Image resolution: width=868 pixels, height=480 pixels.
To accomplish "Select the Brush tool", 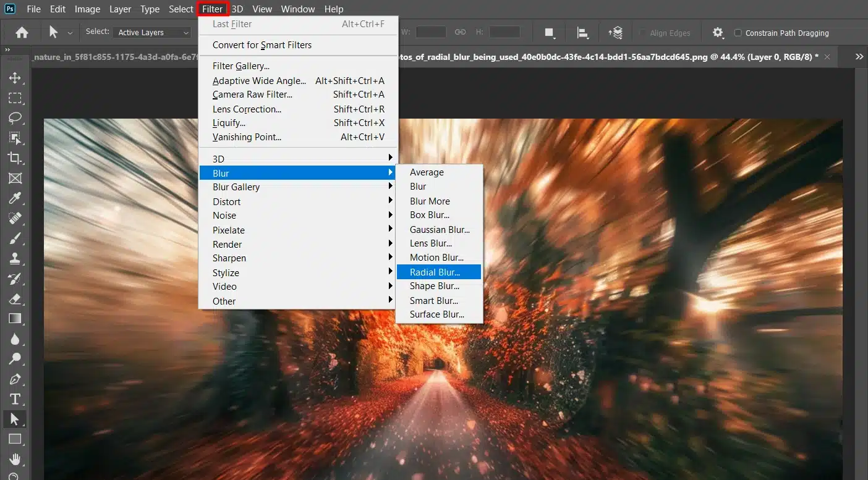I will 15,238.
